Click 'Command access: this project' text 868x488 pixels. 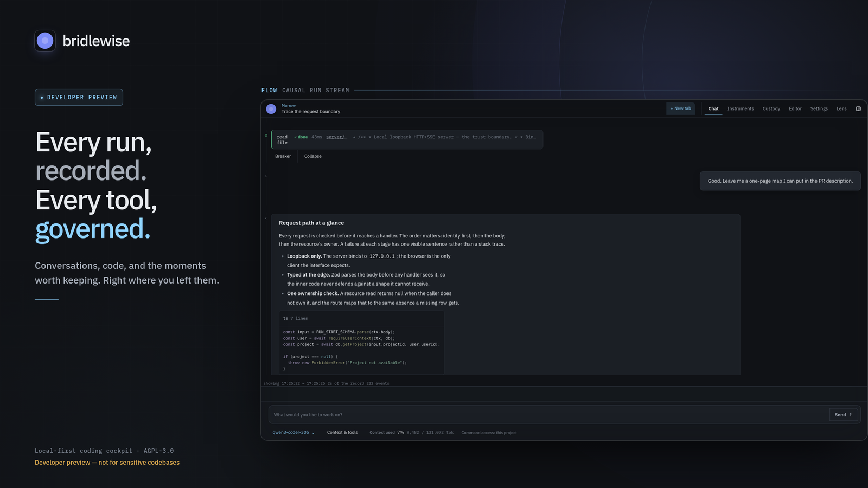pyautogui.click(x=489, y=433)
